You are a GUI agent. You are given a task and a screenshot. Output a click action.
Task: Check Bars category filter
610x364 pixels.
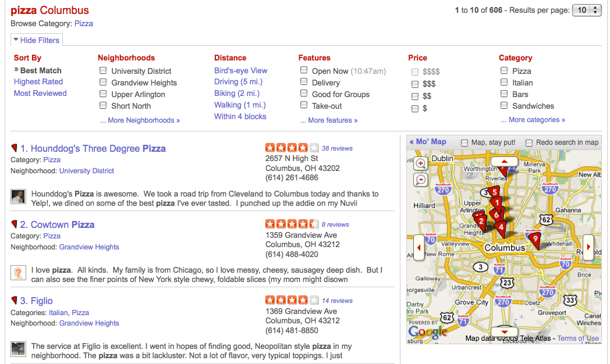pyautogui.click(x=504, y=94)
